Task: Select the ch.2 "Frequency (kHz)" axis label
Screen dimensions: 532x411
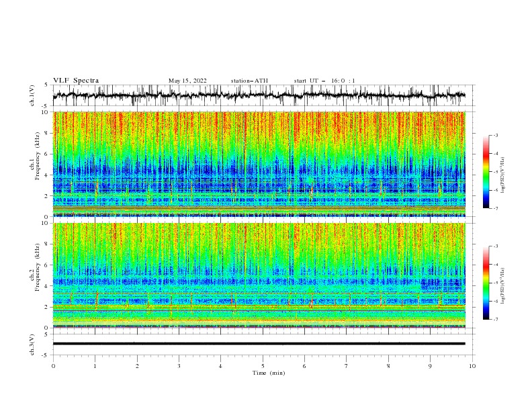Action: [38, 267]
